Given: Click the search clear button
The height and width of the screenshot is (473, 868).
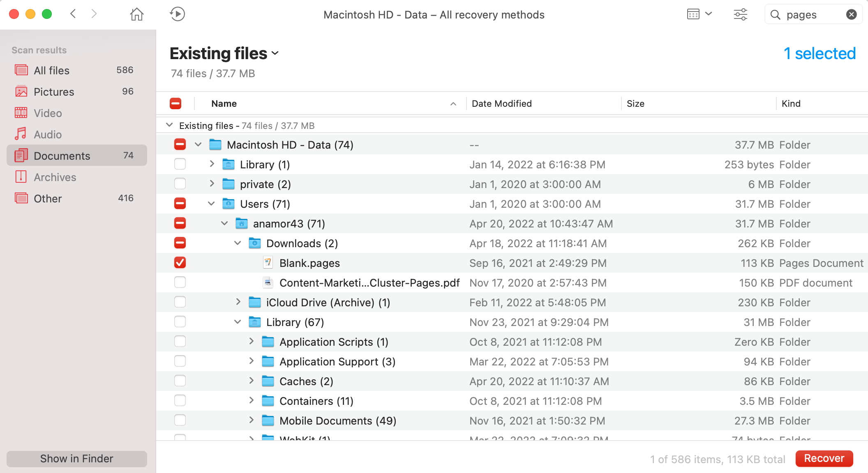Looking at the screenshot, I should [x=850, y=14].
